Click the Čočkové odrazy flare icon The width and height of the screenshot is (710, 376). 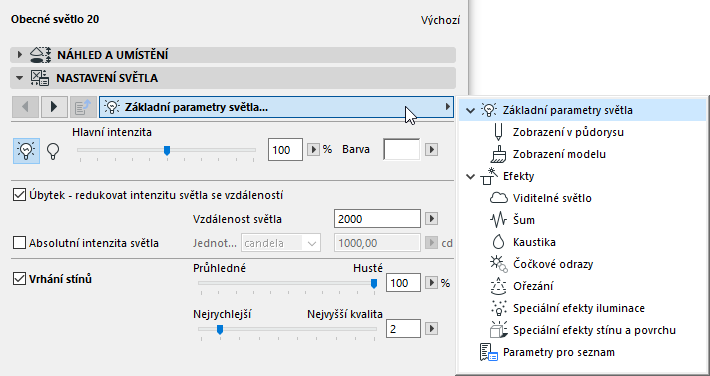click(499, 264)
